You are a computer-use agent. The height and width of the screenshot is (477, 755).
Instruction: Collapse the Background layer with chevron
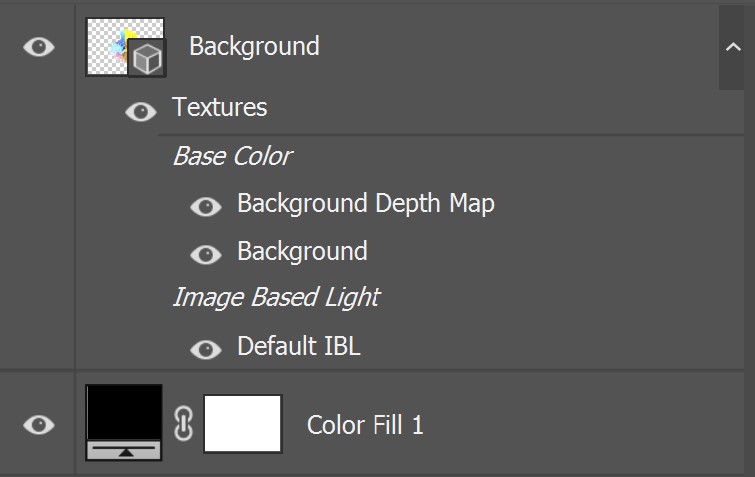click(733, 47)
